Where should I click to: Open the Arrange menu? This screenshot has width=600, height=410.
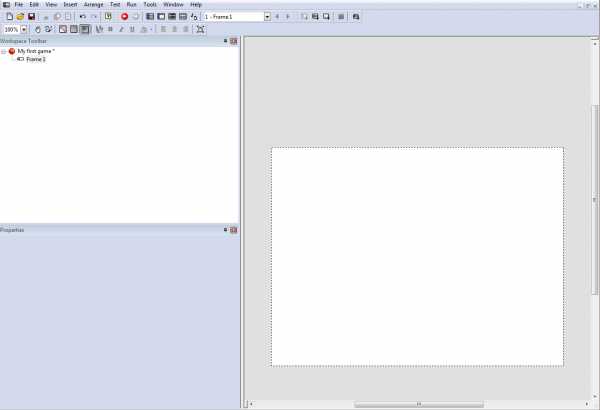coord(94,5)
